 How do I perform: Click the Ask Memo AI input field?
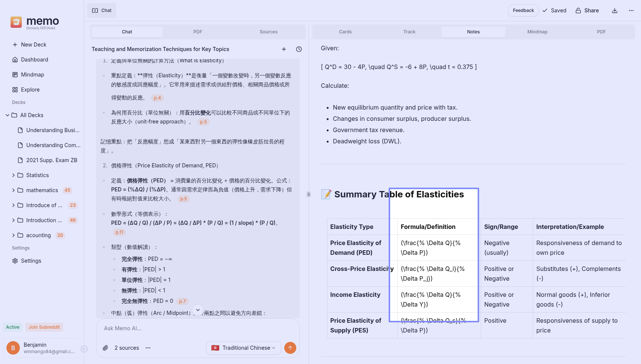198,328
